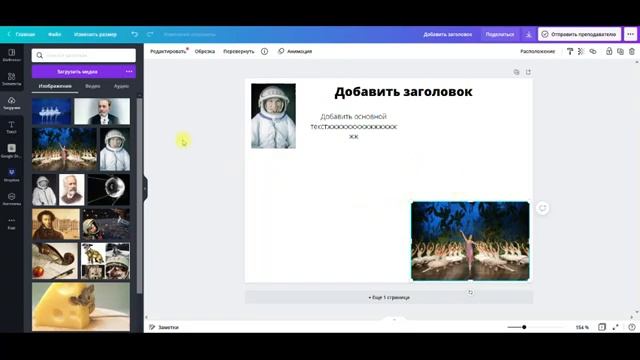Click Send to teacher button
The image size is (640, 360).
click(580, 34)
